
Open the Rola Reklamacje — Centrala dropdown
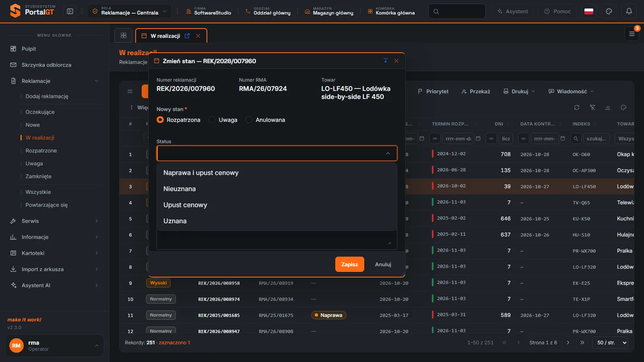130,11
